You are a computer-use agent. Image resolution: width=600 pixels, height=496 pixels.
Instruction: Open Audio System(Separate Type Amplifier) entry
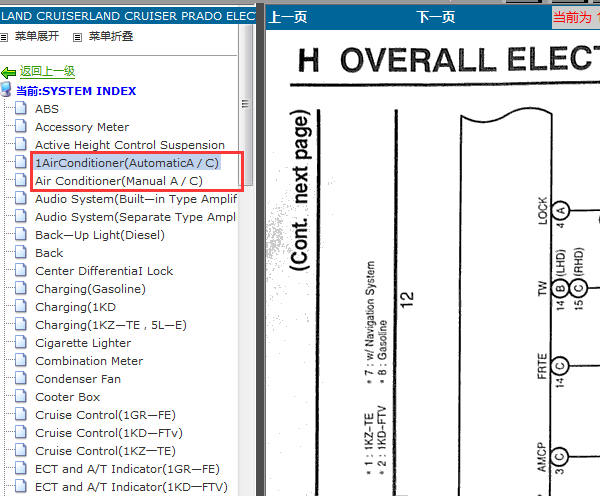click(x=136, y=217)
